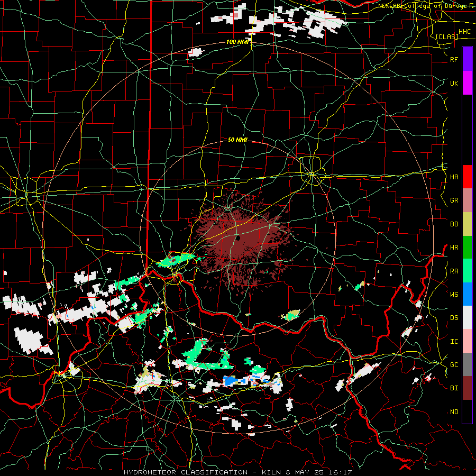Click the "IC" legend label
The image size is (476, 476).
[x=454, y=342]
